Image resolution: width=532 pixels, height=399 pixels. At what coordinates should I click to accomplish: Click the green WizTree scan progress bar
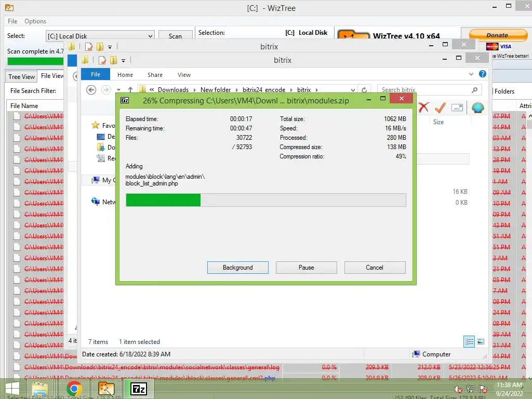point(35,61)
